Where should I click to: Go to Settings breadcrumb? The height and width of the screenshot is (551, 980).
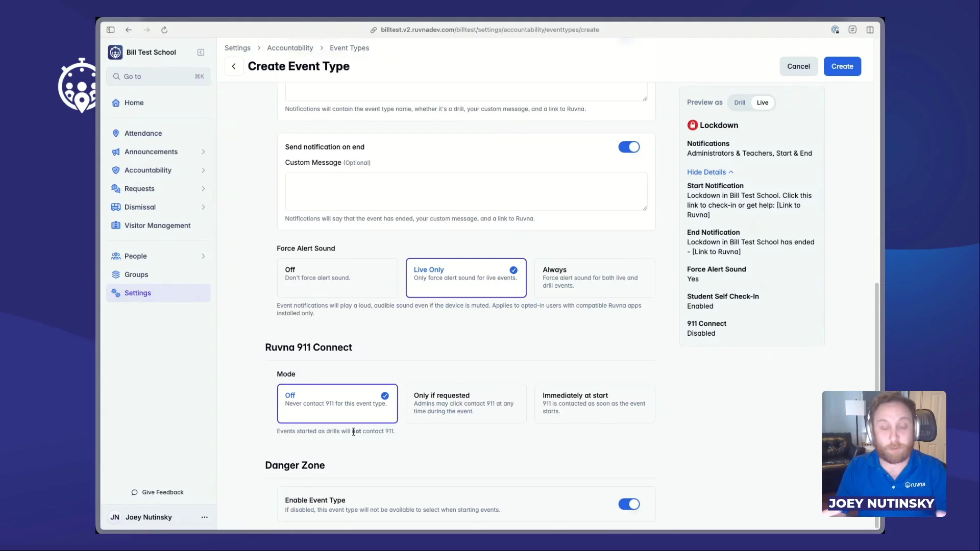point(237,48)
